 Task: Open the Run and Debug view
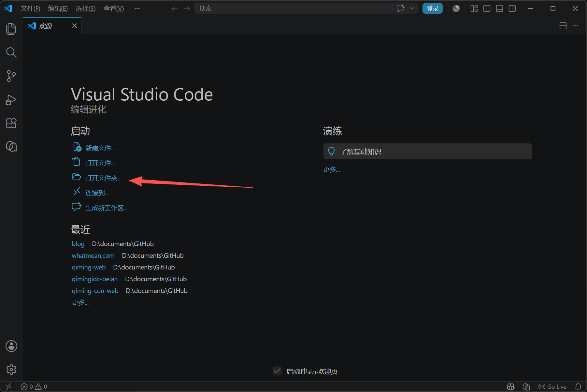[11, 100]
